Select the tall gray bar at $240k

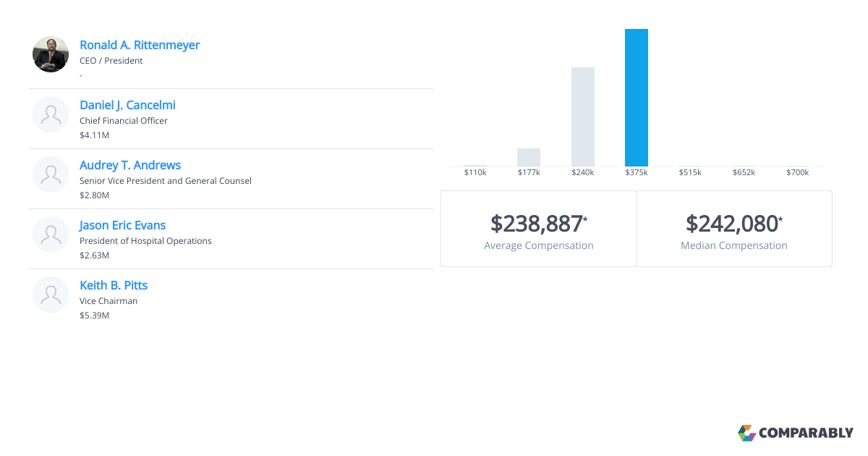click(x=583, y=114)
